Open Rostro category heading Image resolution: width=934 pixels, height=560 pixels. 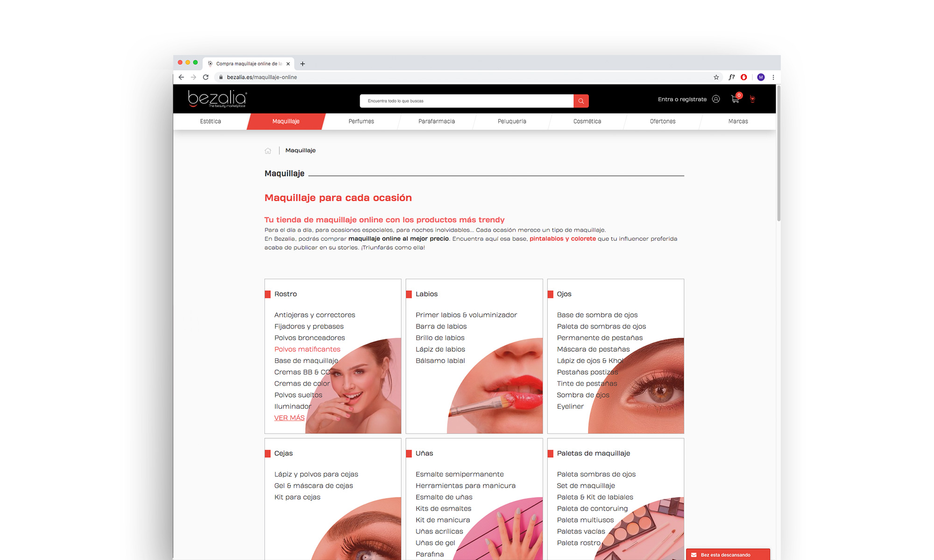pyautogui.click(x=285, y=294)
